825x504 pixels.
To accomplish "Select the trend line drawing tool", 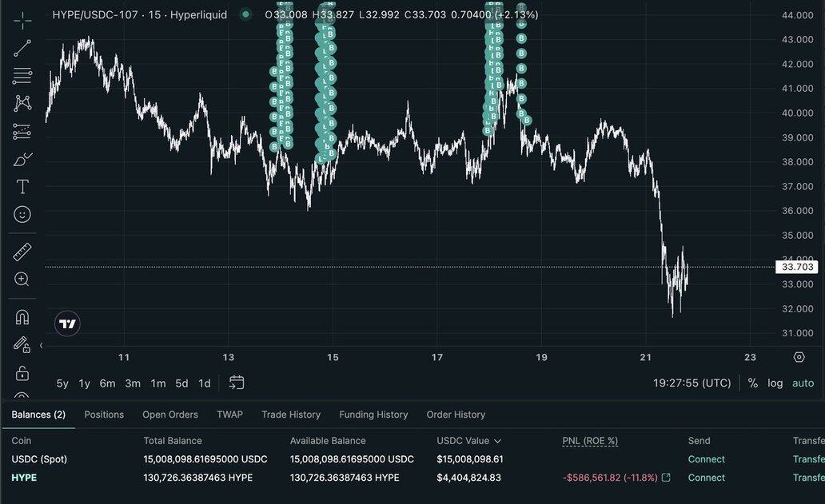I will click(22, 48).
